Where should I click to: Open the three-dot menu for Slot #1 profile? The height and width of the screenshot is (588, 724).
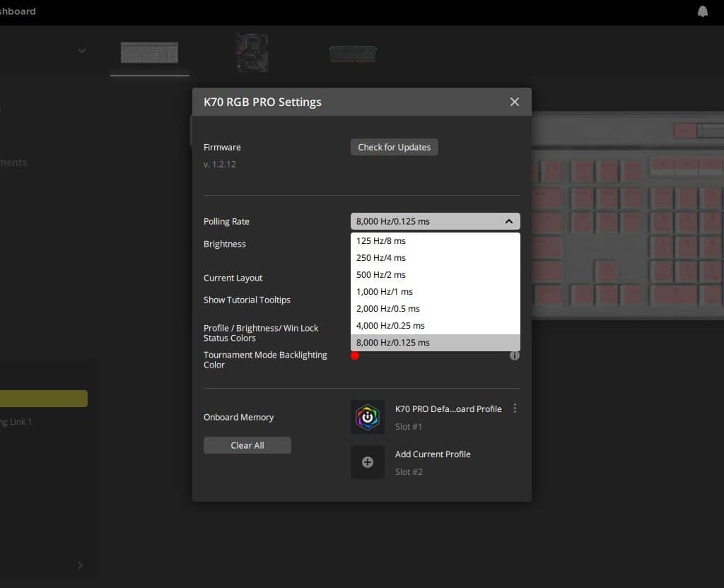515,408
